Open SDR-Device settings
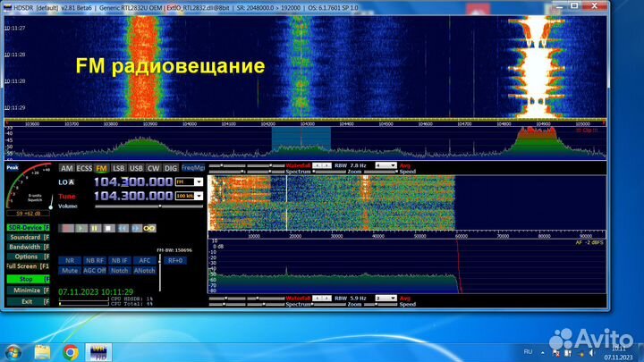 tap(29, 227)
